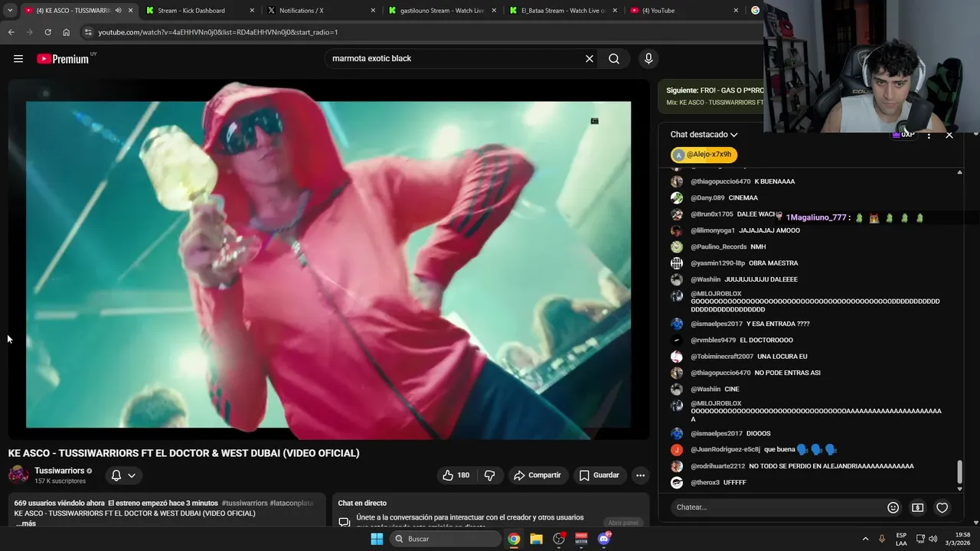Close the Stream - Kick Dashboard tab
The width and height of the screenshot is (980, 551).
click(x=252, y=11)
